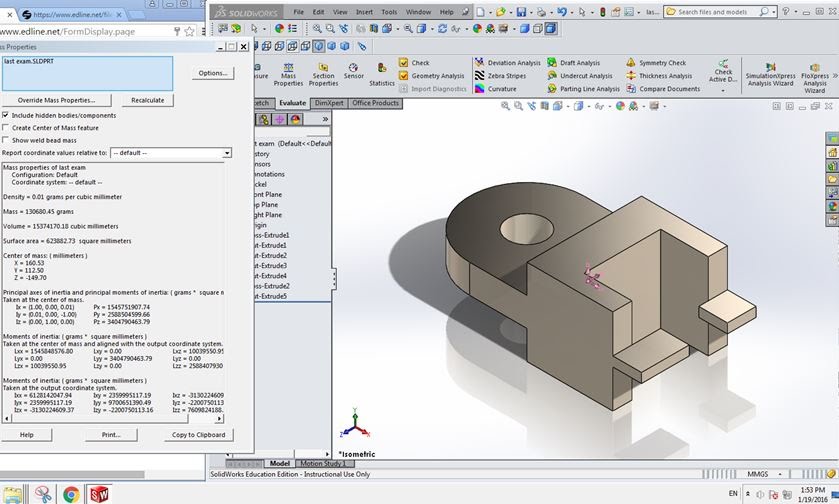Run Parting Line Analysis
The height and width of the screenshot is (504, 839).
[x=583, y=89]
